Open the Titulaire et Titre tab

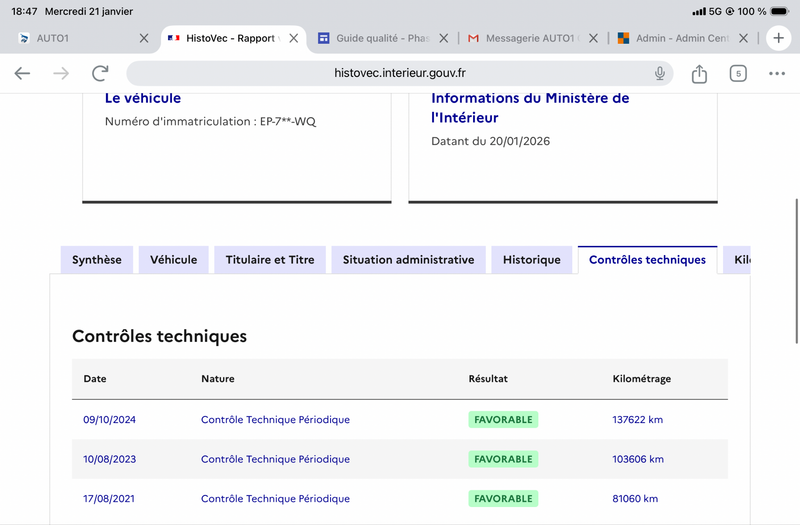pyautogui.click(x=270, y=260)
